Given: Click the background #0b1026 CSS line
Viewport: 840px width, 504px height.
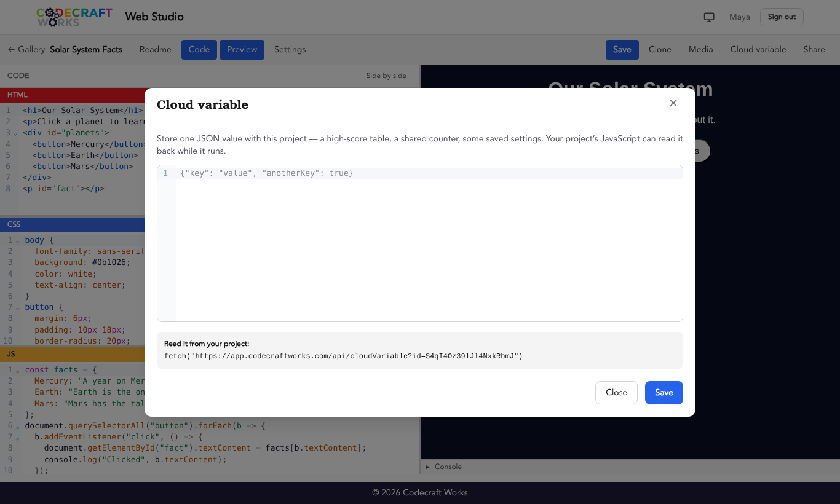Looking at the screenshot, I should [82, 262].
